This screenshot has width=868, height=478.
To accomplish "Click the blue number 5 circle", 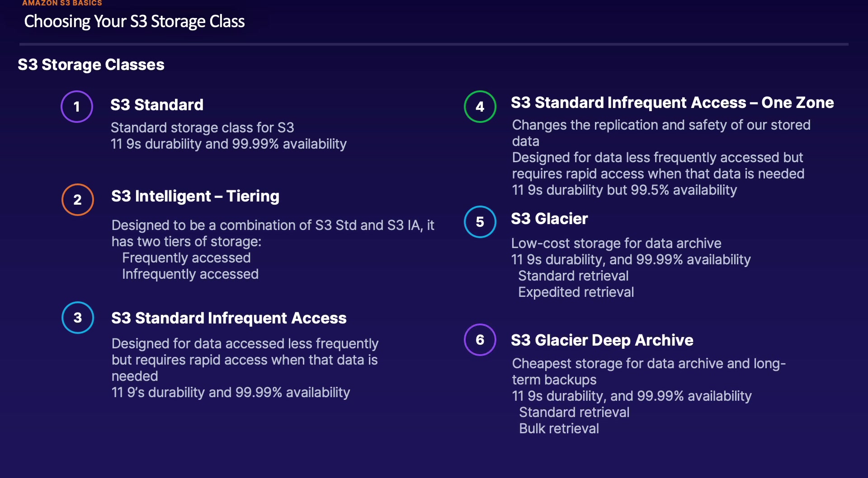I will tap(480, 222).
